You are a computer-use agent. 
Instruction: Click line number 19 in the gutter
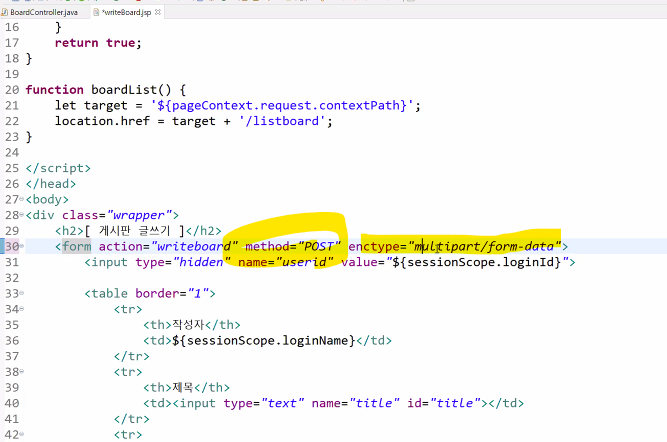(x=12, y=74)
